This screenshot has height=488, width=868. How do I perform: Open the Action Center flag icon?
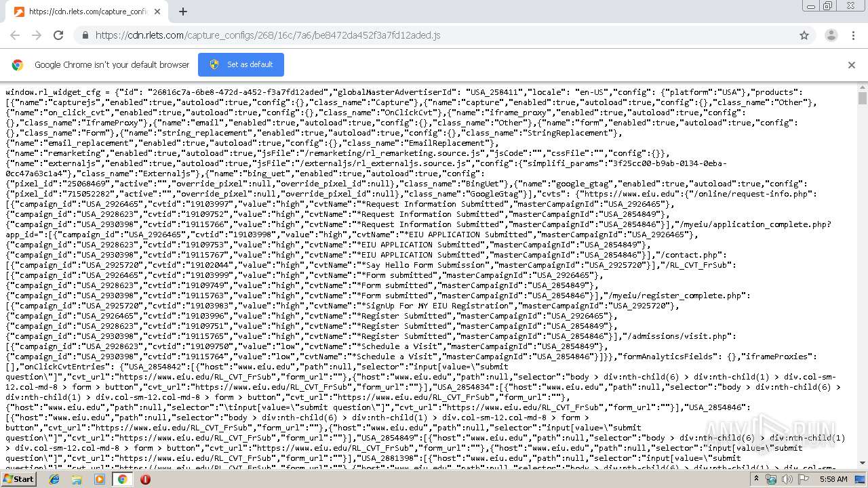click(804, 479)
